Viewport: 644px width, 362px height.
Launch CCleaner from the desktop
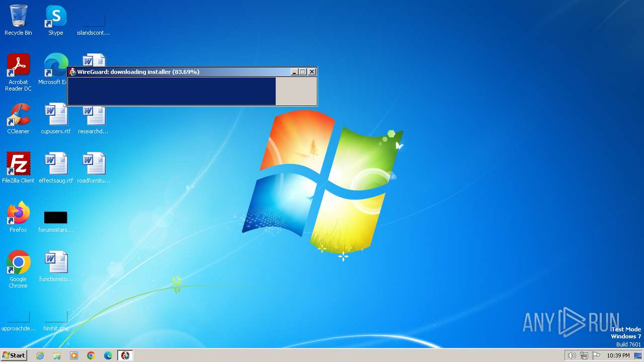(18, 119)
